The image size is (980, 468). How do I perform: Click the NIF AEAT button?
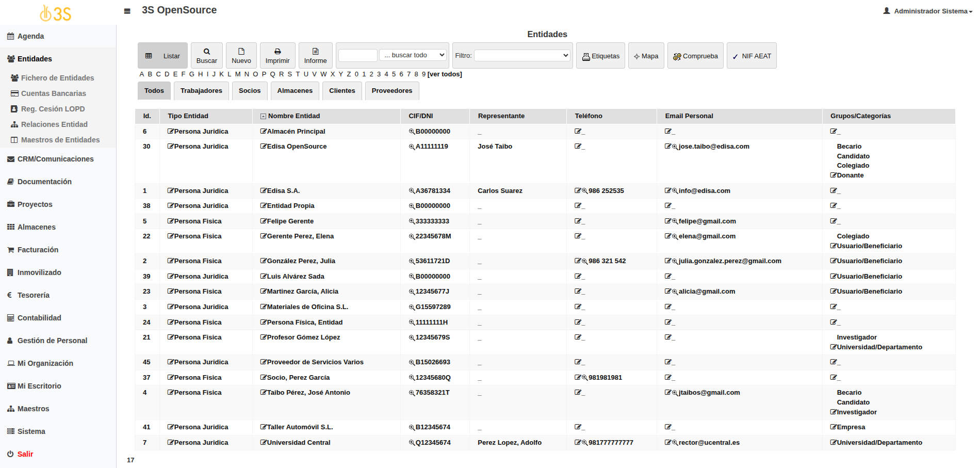click(751, 56)
